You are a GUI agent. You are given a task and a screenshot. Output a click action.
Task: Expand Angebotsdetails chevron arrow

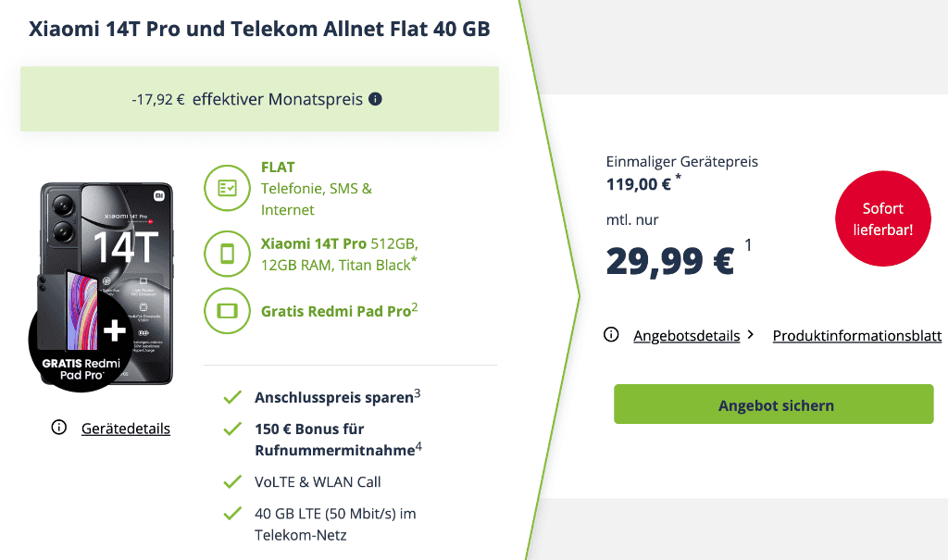click(751, 335)
